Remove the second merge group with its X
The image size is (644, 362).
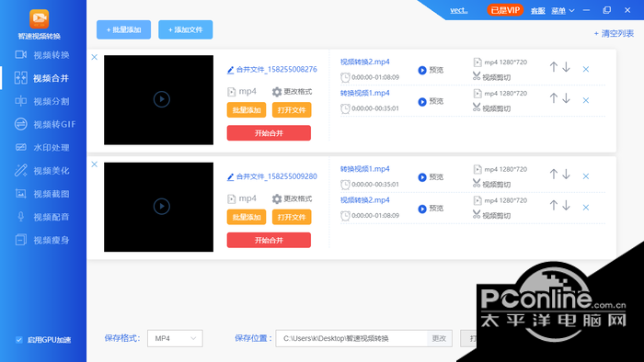(x=95, y=164)
